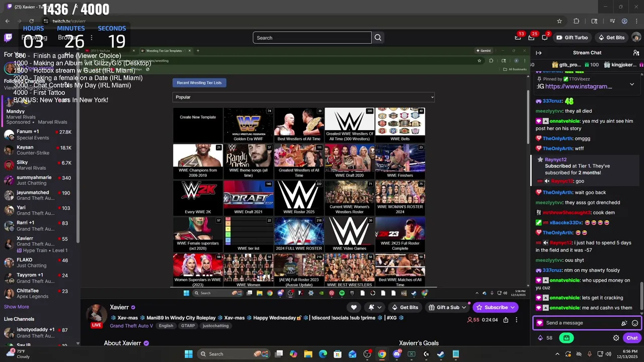Click the purple Subscribe button
Viewport: 644px width, 362px height.
[495, 307]
